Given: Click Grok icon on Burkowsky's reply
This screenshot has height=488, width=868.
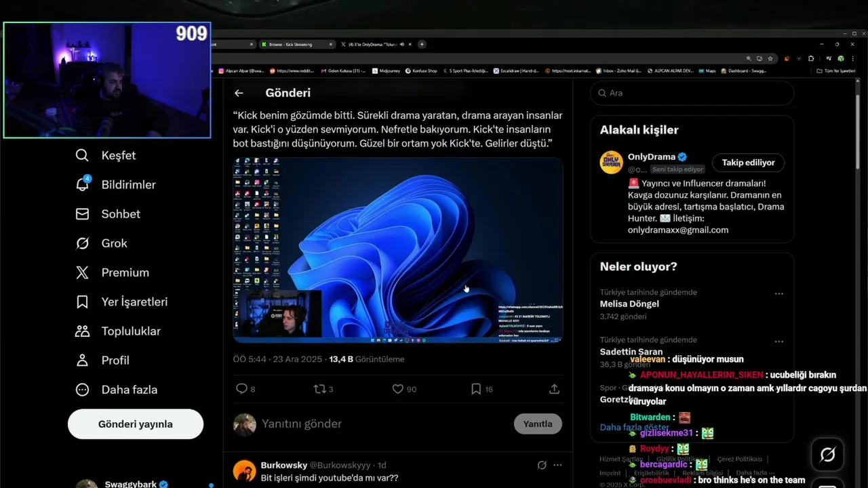Looking at the screenshot, I should (542, 465).
